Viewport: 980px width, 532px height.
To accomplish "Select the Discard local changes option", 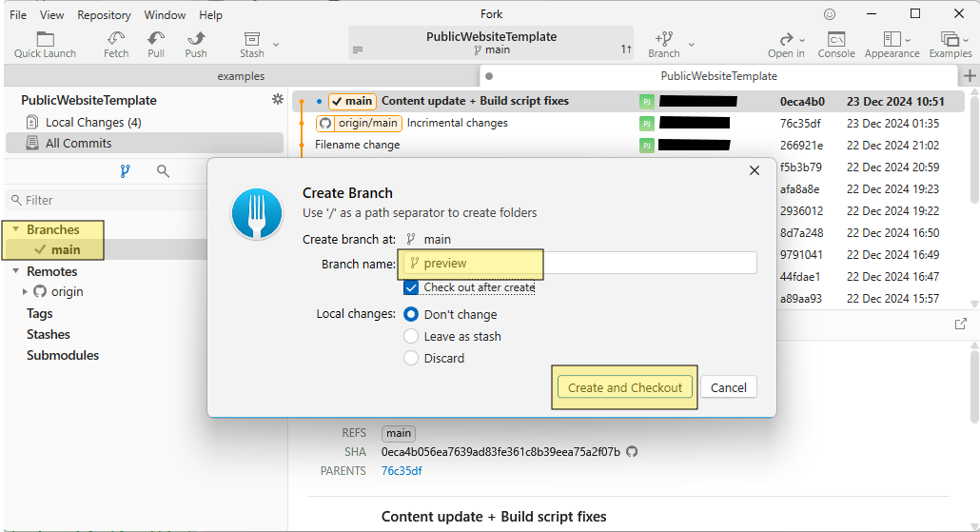I will 411,358.
